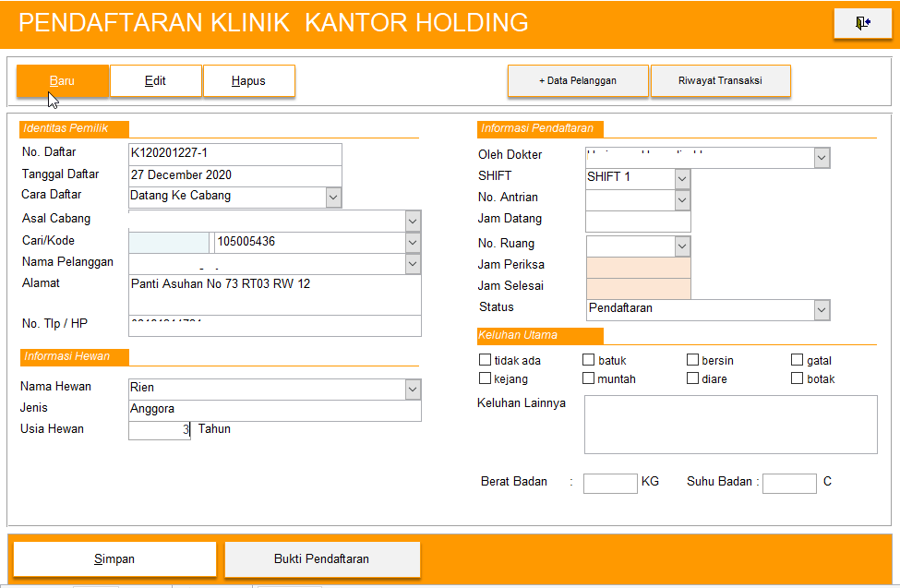Viewport: 900px width, 588px height.
Task: Open Riwayat Transaksi
Action: tap(720, 81)
